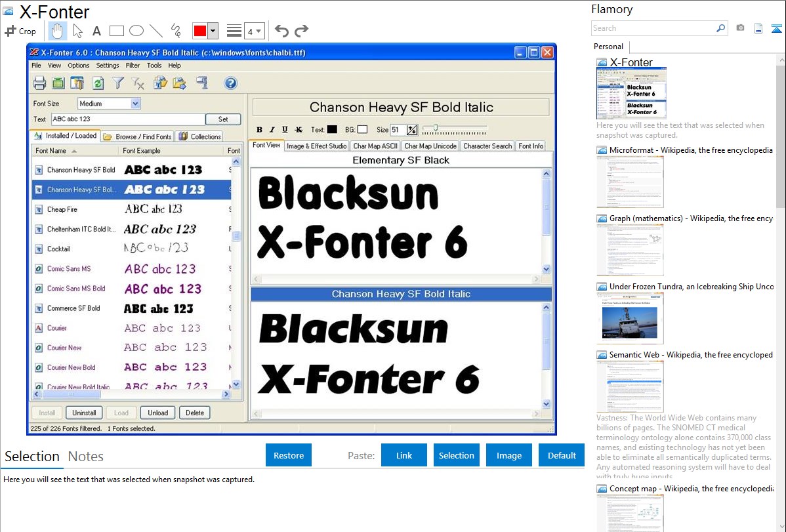Pick the rectangle drawing tool

point(116,31)
